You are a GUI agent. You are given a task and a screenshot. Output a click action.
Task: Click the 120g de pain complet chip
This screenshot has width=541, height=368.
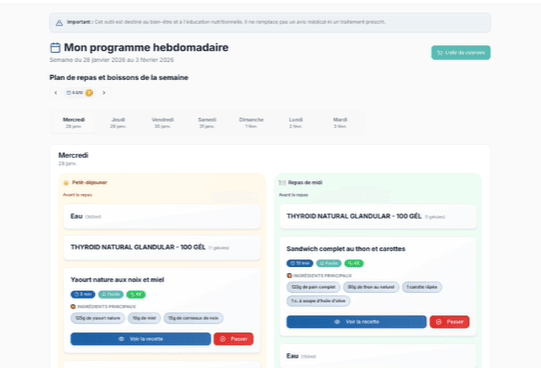[313, 287]
